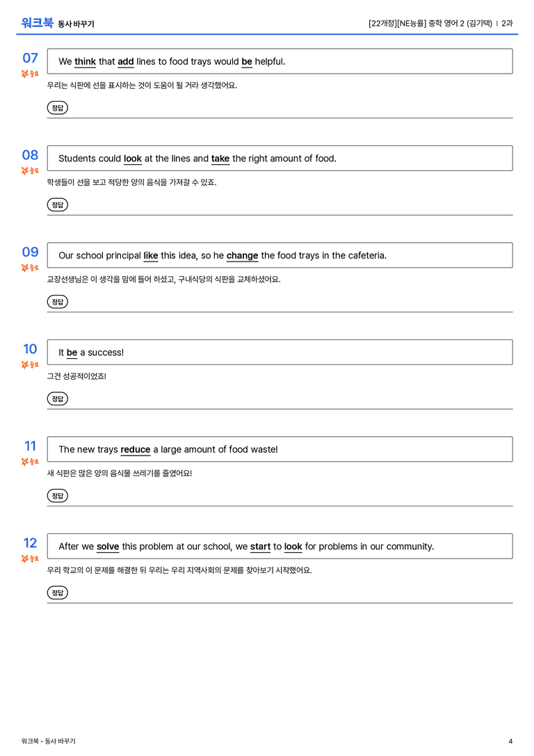Screen dimensions: 534x756
Task: Click the 정답 badge for question 07
Action: [57, 108]
